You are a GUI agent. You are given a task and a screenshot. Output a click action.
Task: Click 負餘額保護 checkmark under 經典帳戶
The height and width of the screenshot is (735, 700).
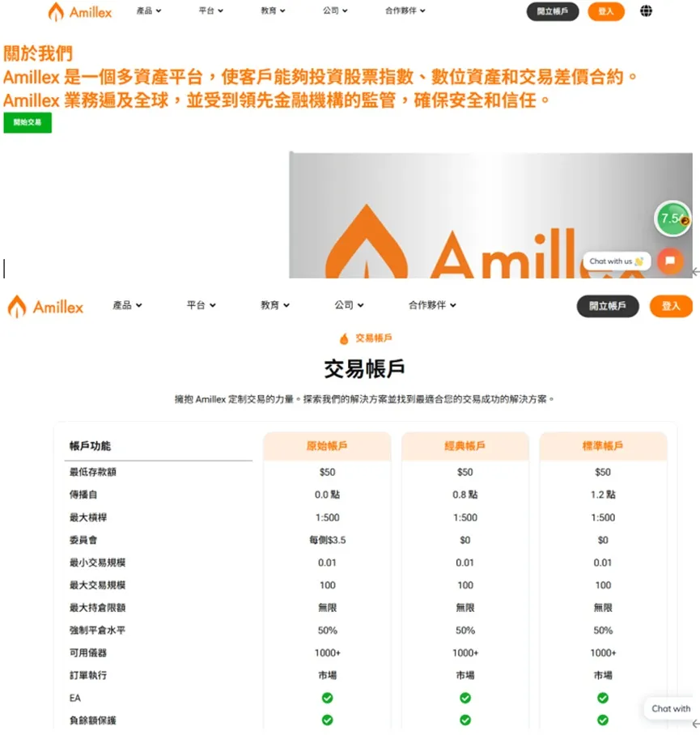point(465,720)
